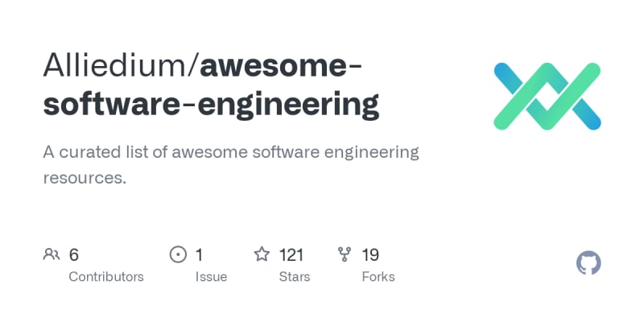The height and width of the screenshot is (322, 644).
Task: Click the stars count 121
Action: click(291, 255)
